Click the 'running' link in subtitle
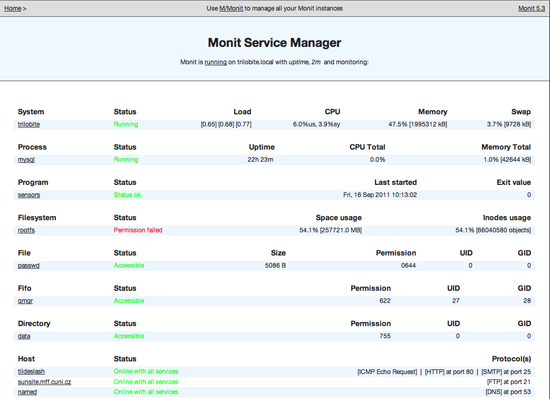This screenshot has height=399, width=550. coord(216,62)
